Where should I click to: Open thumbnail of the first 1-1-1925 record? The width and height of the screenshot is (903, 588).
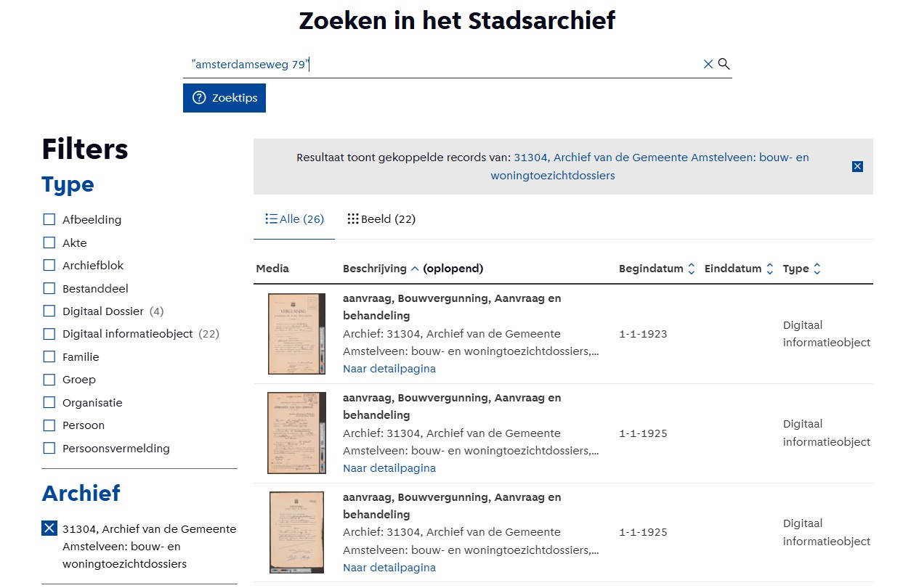click(x=296, y=433)
